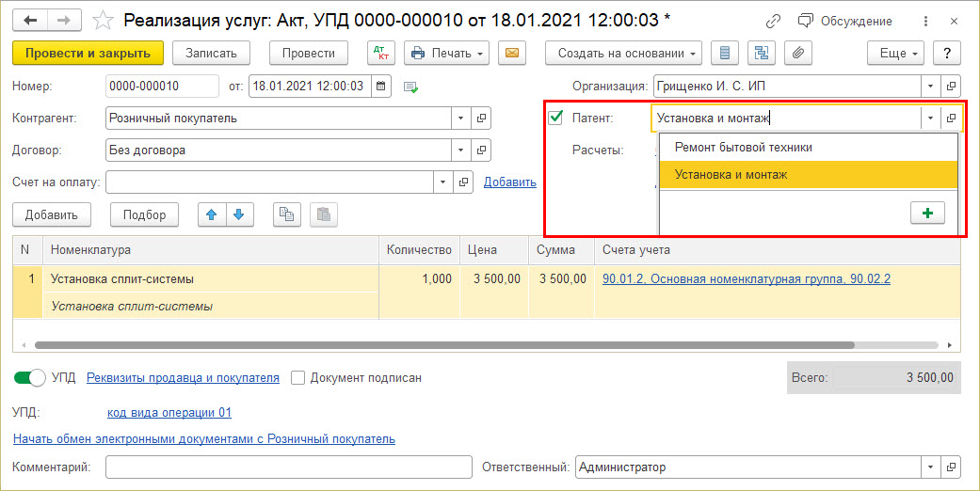This screenshot has height=491, width=980.
Task: Uncheck the Патент checkbox
Action: tap(555, 118)
